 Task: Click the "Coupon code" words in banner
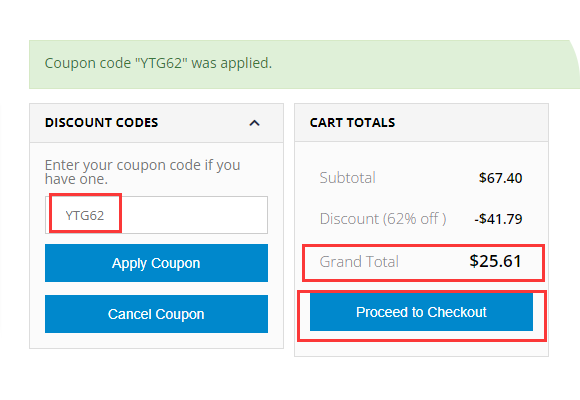[x=88, y=63]
